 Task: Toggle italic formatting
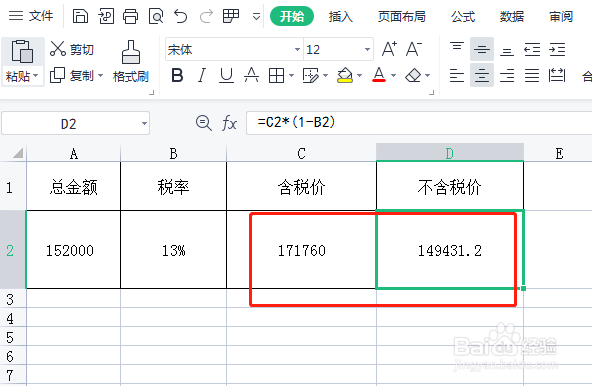[x=202, y=76]
